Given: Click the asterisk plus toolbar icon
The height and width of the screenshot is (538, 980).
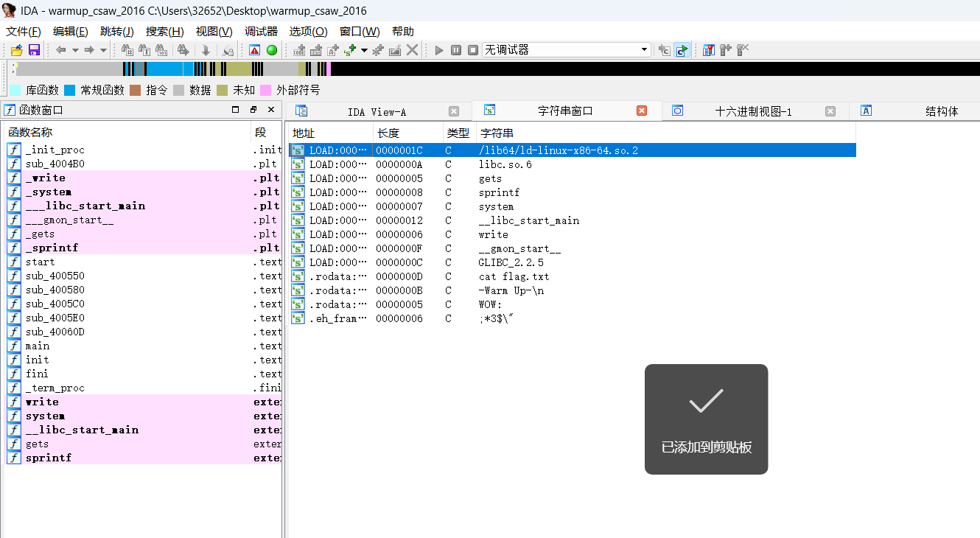Looking at the screenshot, I should [x=378, y=50].
